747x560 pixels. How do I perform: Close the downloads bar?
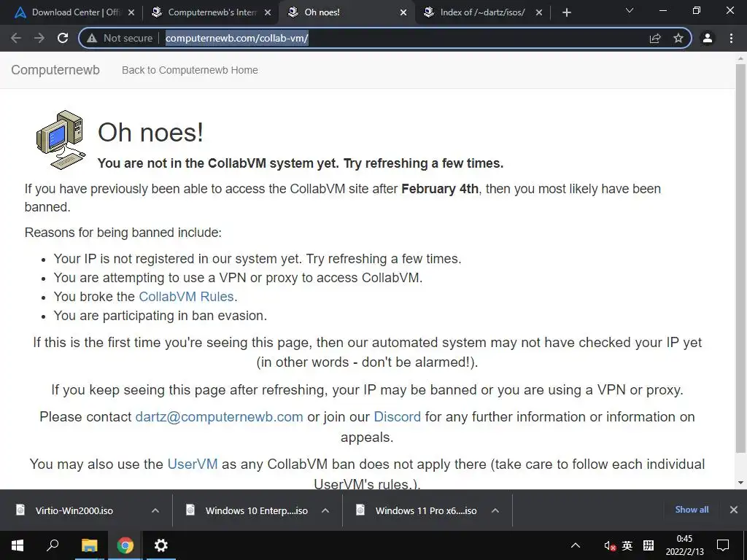coord(734,510)
